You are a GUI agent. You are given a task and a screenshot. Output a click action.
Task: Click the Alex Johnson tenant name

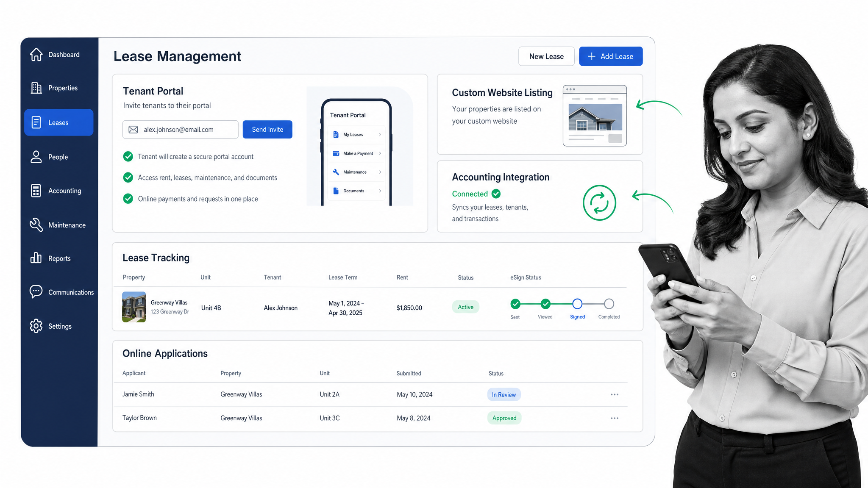281,308
